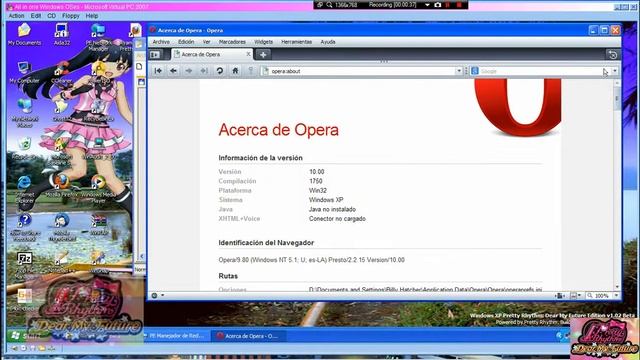Click the Fast Forward navigation button
The width and height of the screenshot is (640, 360).
coord(204,71)
